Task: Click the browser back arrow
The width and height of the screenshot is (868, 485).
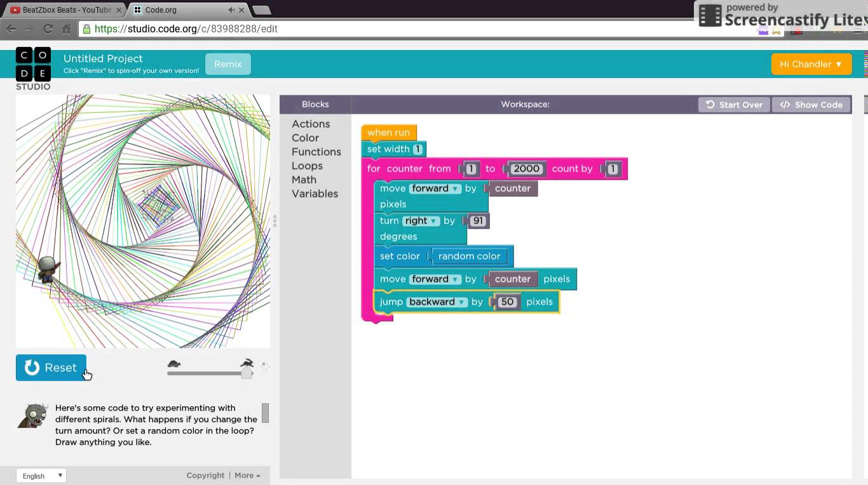Action: (x=11, y=28)
